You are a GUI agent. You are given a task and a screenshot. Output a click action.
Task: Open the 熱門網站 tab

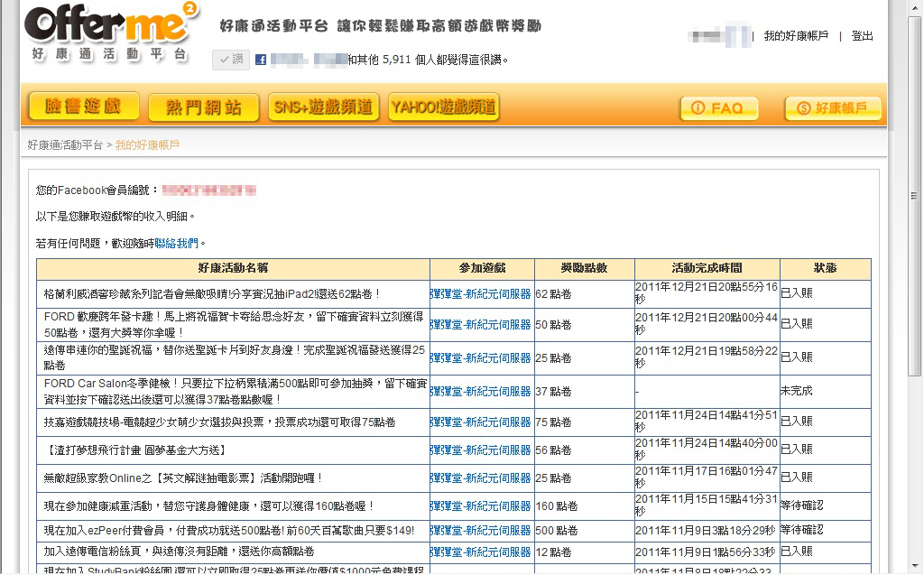(204, 107)
